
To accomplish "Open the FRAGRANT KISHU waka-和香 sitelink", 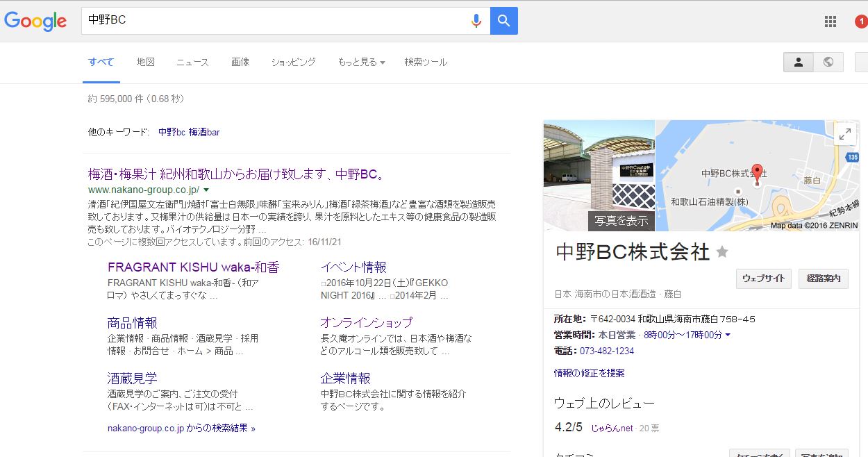I will coord(194,267).
